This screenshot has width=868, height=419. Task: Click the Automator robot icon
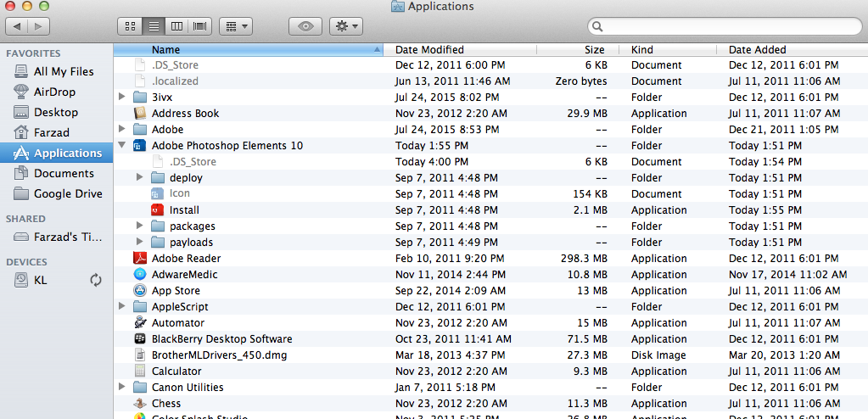coord(140,323)
